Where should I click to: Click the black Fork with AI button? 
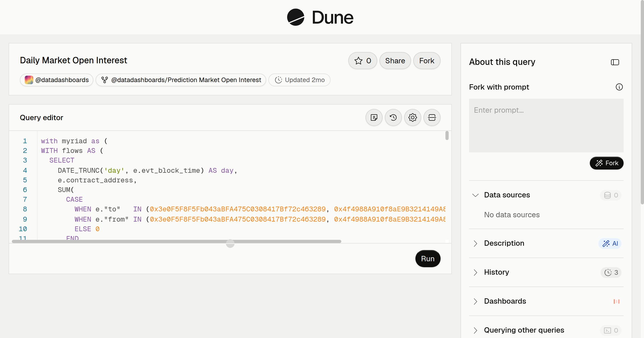coord(607,163)
